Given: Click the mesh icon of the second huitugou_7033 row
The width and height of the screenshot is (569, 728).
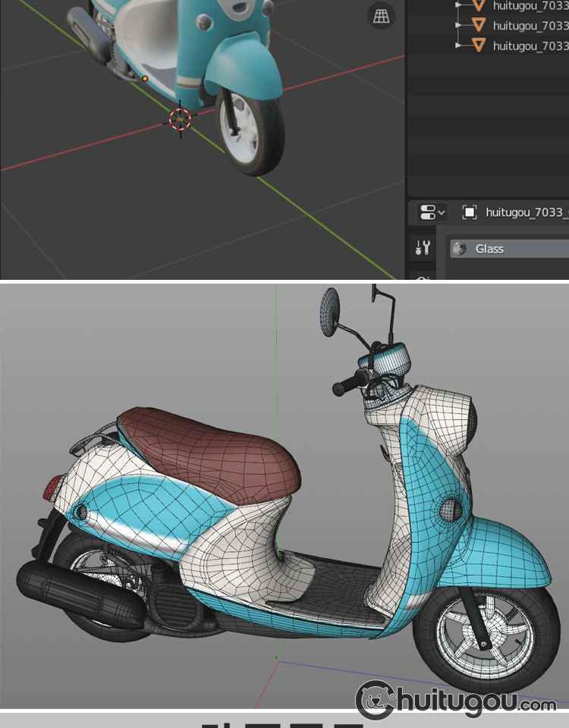Looking at the screenshot, I should point(479,25).
